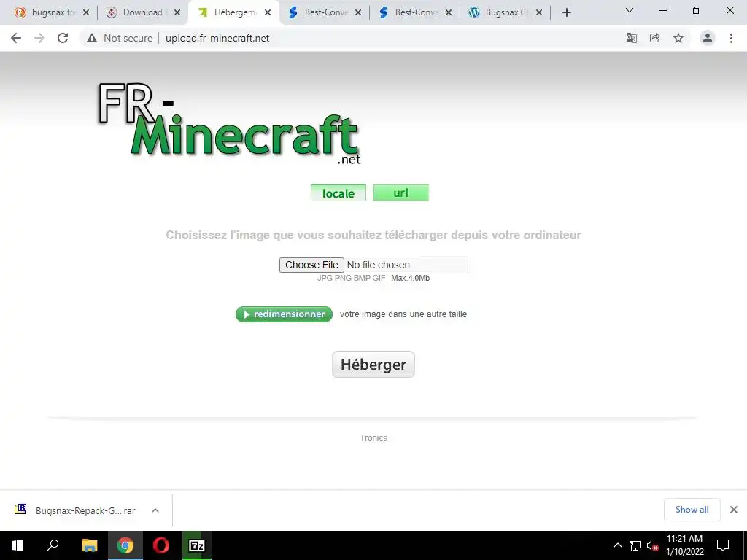The height and width of the screenshot is (560, 747).
Task: Select the url upload mode
Action: (401, 192)
